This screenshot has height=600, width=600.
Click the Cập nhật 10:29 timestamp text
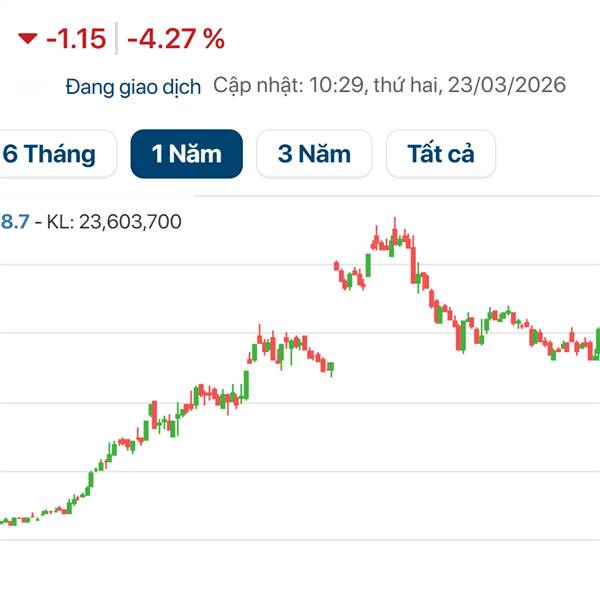tap(289, 86)
